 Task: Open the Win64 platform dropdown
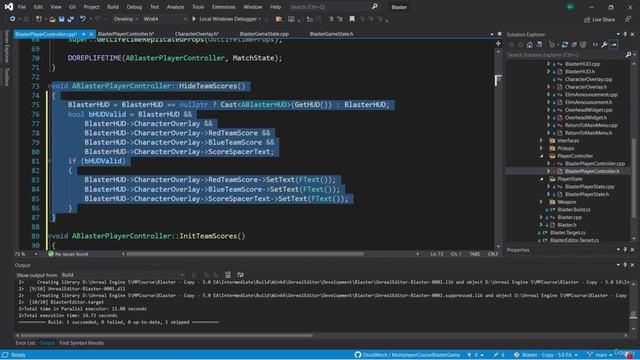click(164, 19)
